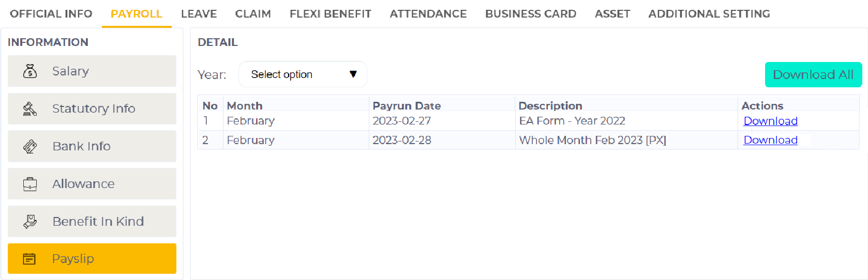Image resolution: width=868 pixels, height=280 pixels.
Task: Click the Benefit In Kind icon
Action: pos(30,222)
